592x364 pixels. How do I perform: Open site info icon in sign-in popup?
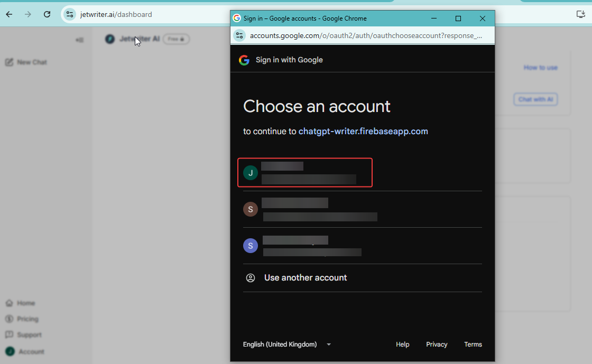tap(239, 35)
